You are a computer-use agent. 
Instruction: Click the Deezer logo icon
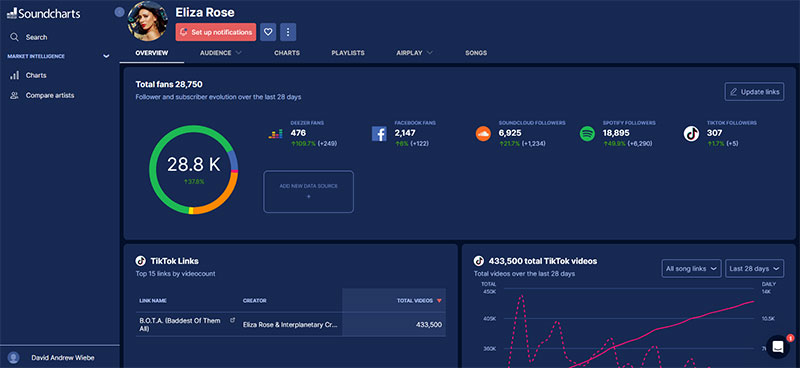click(275, 134)
